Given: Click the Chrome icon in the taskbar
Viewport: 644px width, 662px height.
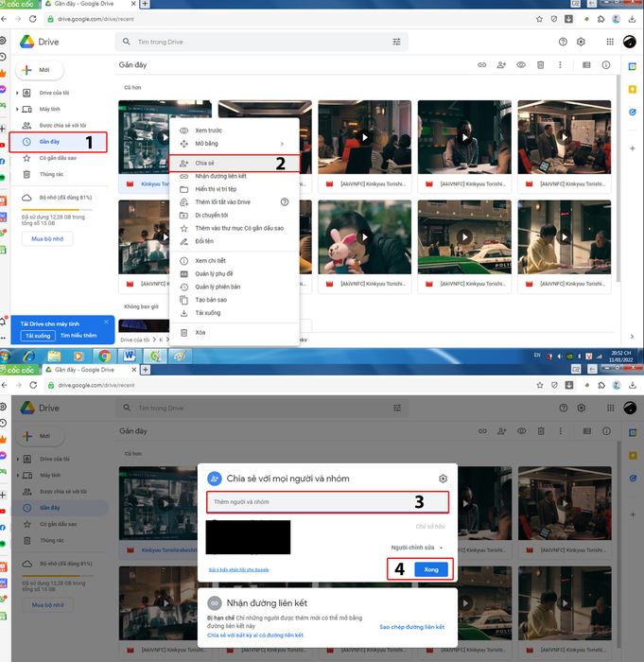Looking at the screenshot, I should (104, 357).
